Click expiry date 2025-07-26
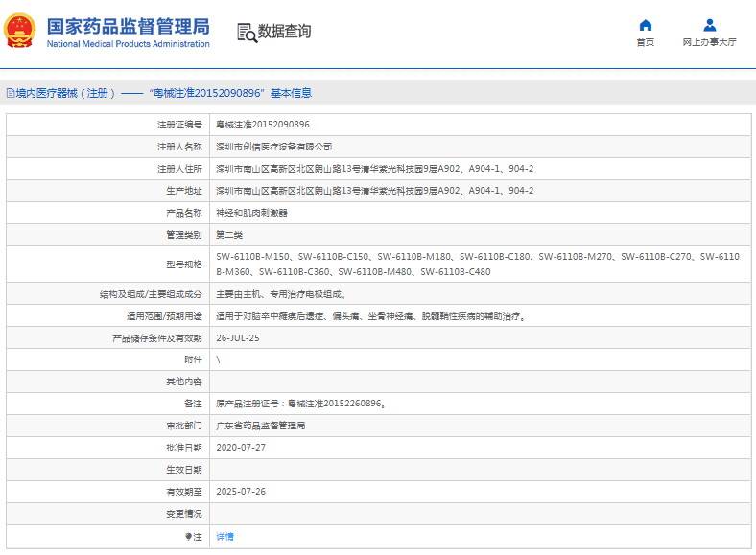The height and width of the screenshot is (555, 756). (241, 492)
